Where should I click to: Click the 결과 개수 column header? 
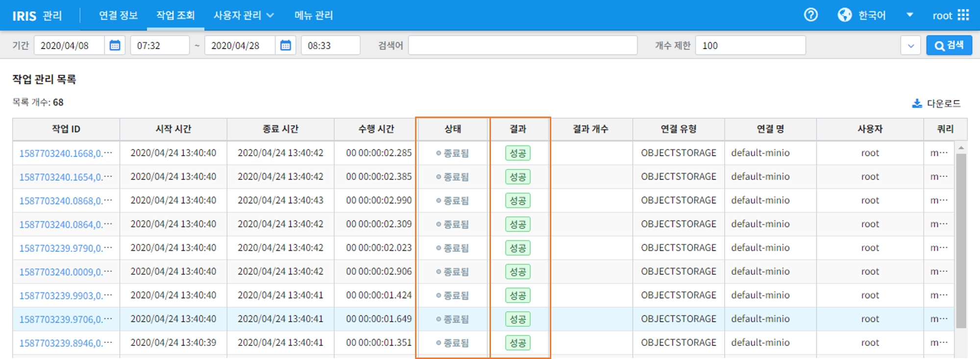[590, 129]
